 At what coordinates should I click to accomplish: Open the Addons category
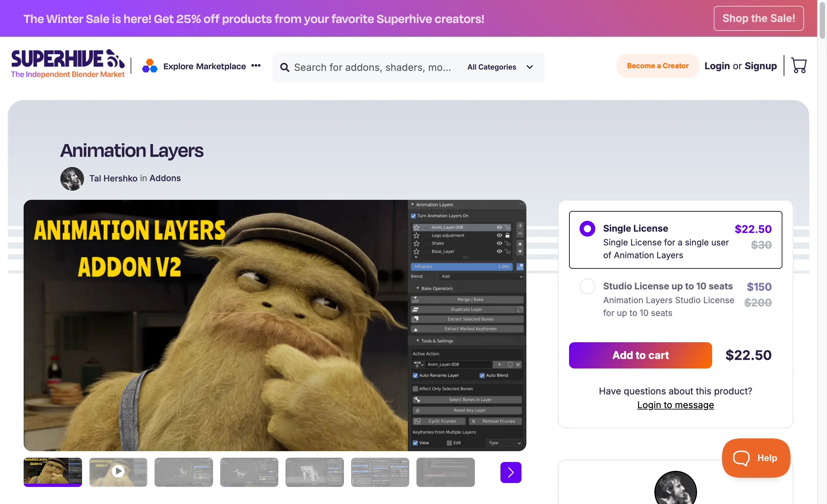coord(165,178)
